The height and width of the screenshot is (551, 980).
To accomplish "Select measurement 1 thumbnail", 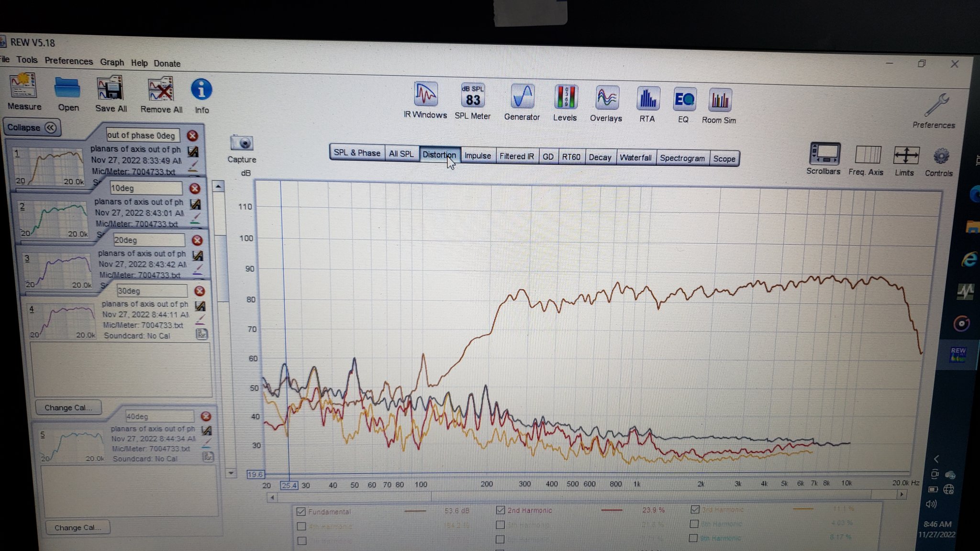I will pos(48,167).
